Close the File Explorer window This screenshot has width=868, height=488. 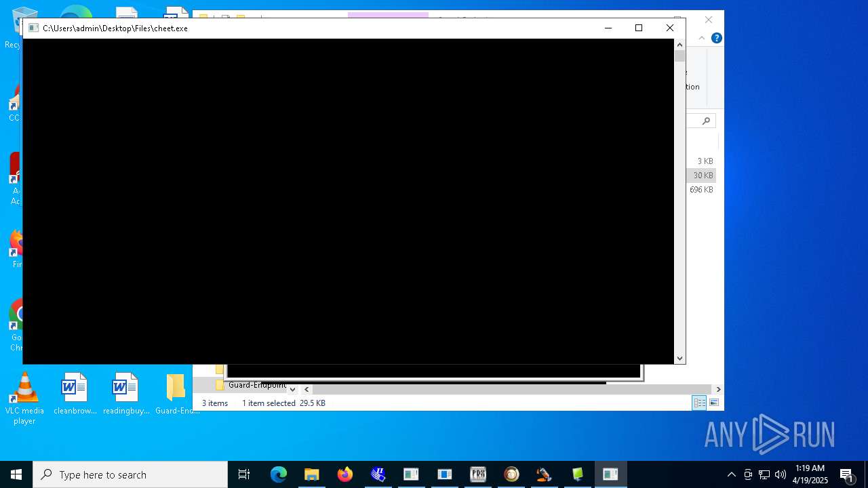(x=709, y=20)
